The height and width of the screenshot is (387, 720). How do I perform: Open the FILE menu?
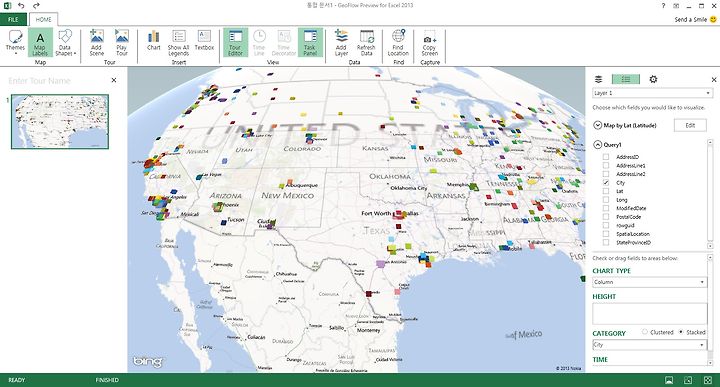tap(13, 19)
